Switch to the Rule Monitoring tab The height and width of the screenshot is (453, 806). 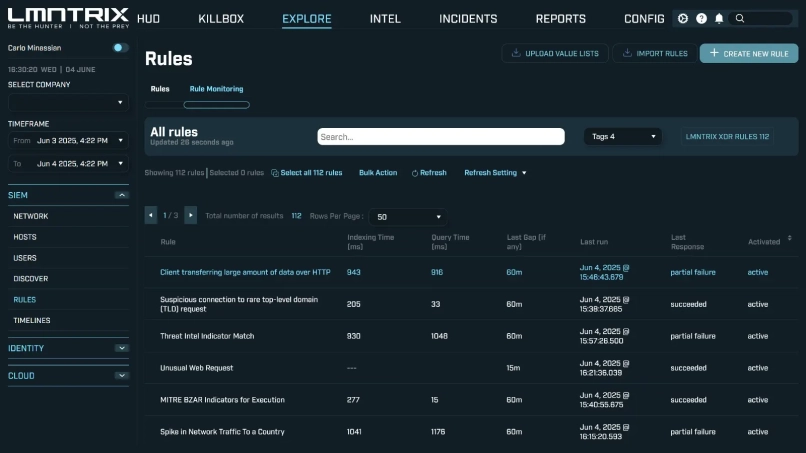click(x=216, y=89)
